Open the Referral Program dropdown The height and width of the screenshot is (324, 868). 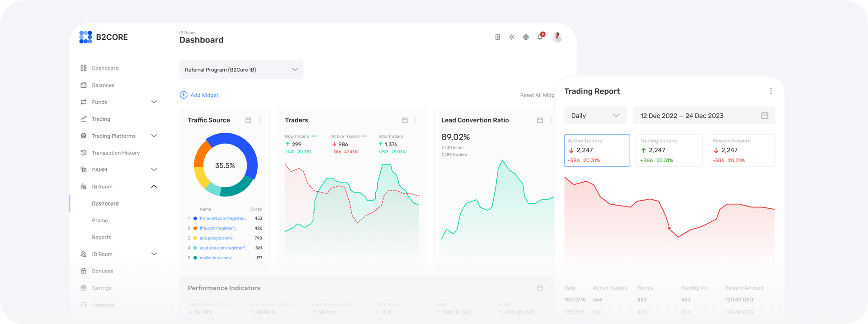pos(241,70)
